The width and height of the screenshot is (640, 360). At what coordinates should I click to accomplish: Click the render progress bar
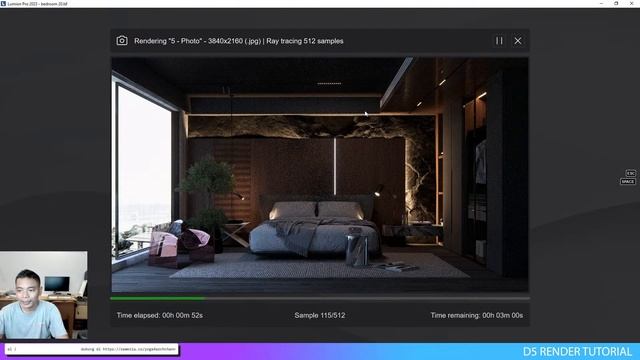[x=320, y=299]
